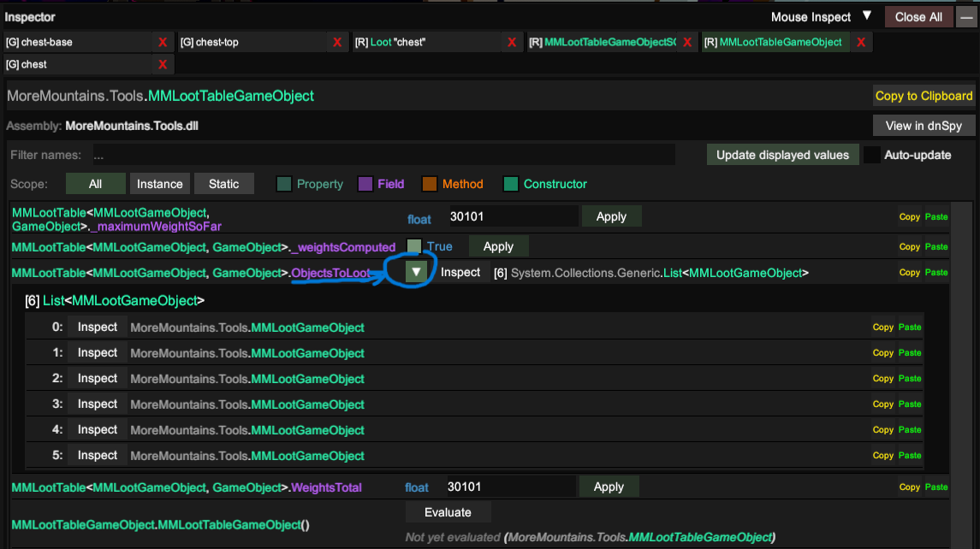Toggle the Field filter checkbox
980x549 pixels.
(x=365, y=184)
